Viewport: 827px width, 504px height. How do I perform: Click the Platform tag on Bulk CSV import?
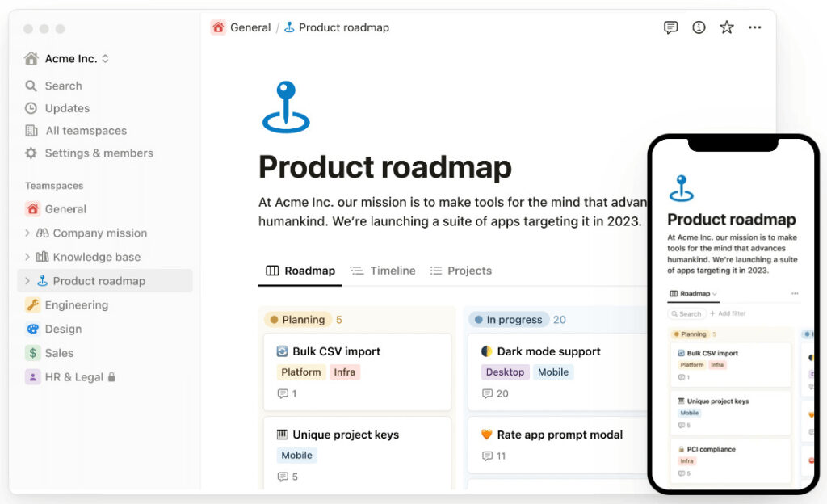300,372
